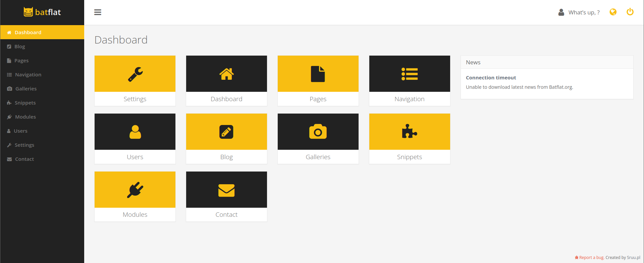The height and width of the screenshot is (263, 644).
Task: Click the person icon on Users tile
Action: (135, 132)
